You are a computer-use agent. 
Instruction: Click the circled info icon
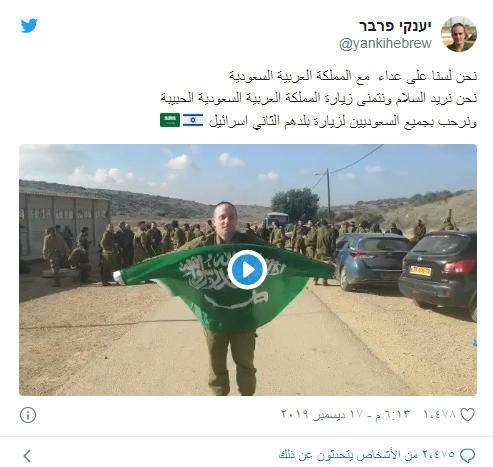(28, 415)
